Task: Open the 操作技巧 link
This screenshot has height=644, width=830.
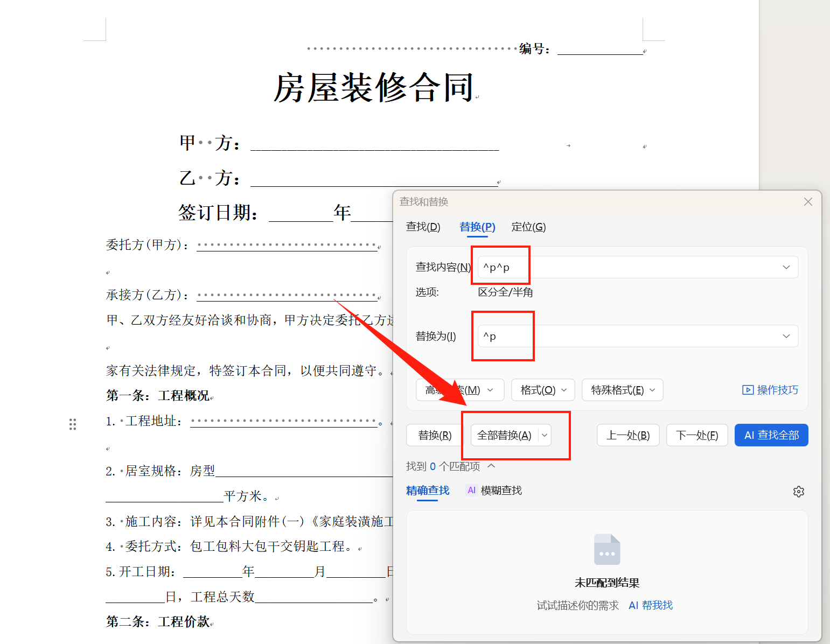Action: click(x=777, y=390)
